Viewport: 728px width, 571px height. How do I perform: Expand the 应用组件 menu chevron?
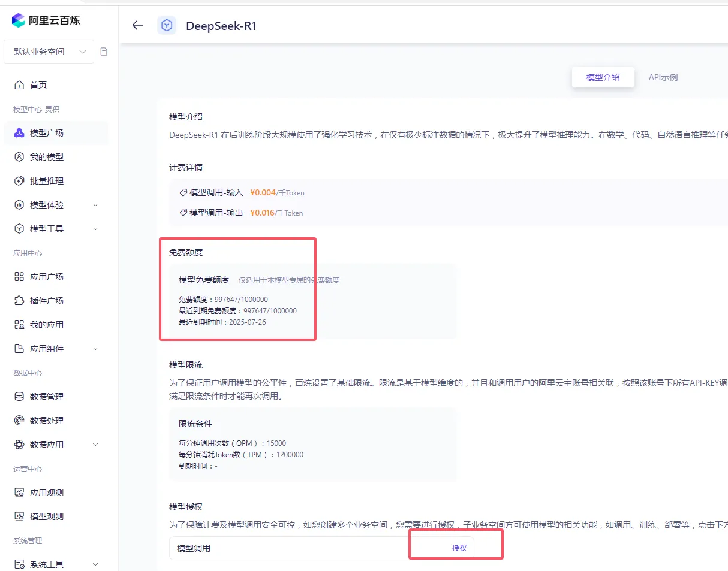click(95, 349)
